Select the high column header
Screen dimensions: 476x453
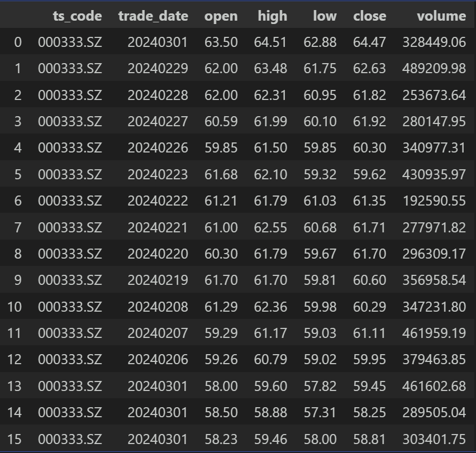272,16
